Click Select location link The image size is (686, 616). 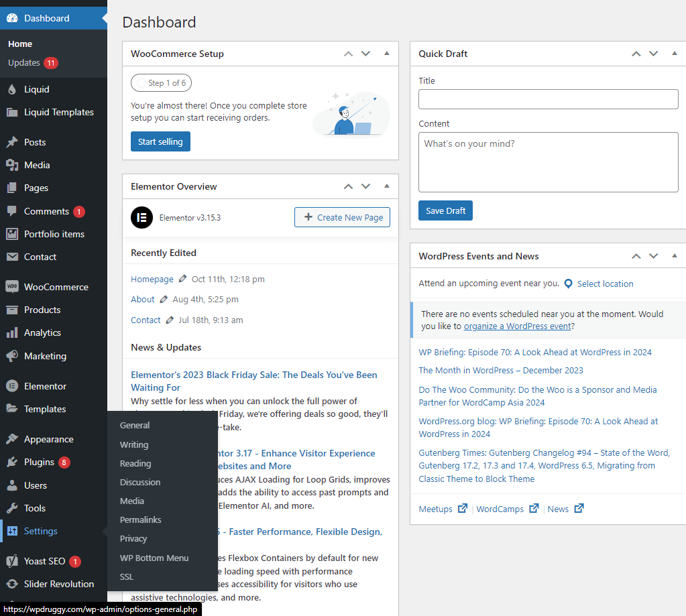click(605, 284)
